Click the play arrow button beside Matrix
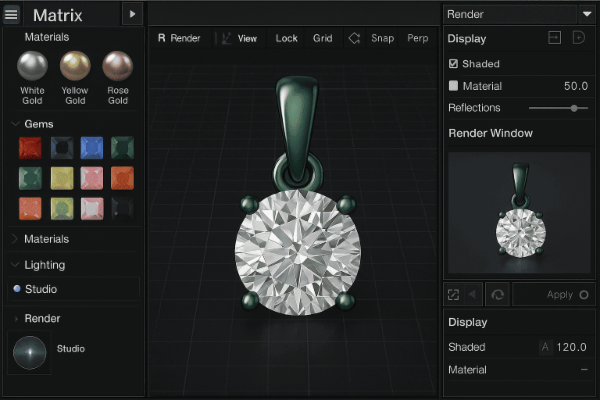 [132, 14]
